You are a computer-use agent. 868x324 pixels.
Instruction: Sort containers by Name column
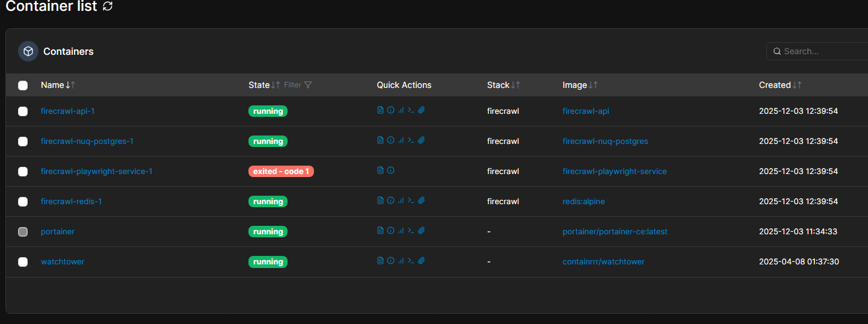coord(58,85)
